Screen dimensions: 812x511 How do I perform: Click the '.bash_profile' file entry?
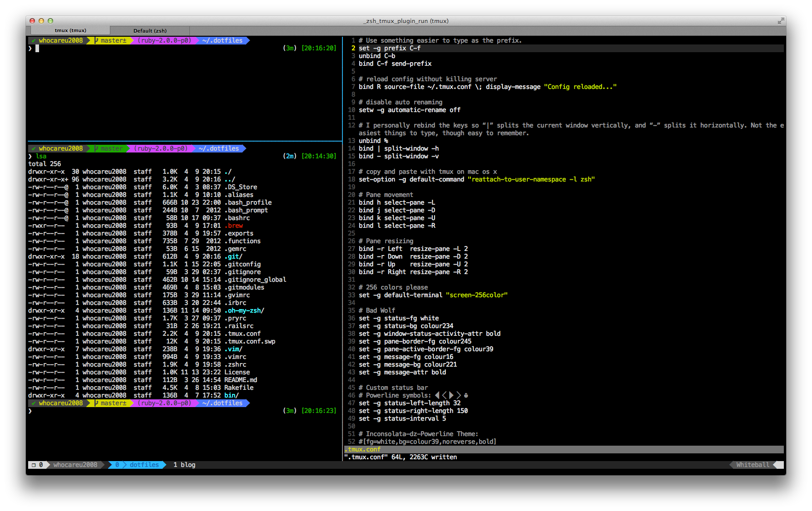[x=248, y=202]
